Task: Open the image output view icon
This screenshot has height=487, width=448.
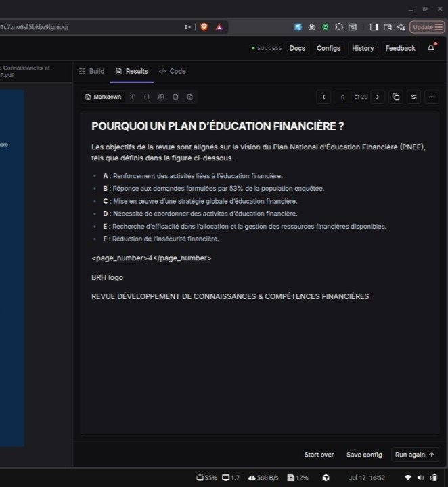Action: coord(161,97)
